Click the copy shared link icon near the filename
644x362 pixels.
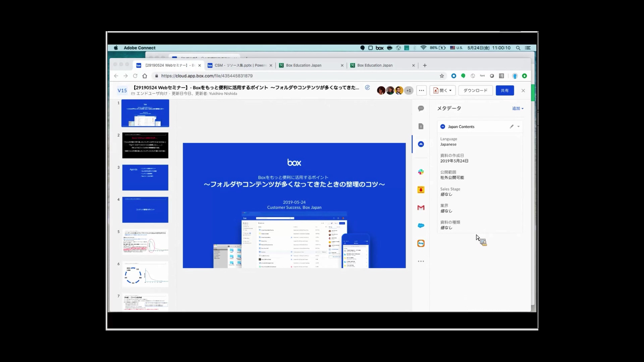[x=368, y=87]
